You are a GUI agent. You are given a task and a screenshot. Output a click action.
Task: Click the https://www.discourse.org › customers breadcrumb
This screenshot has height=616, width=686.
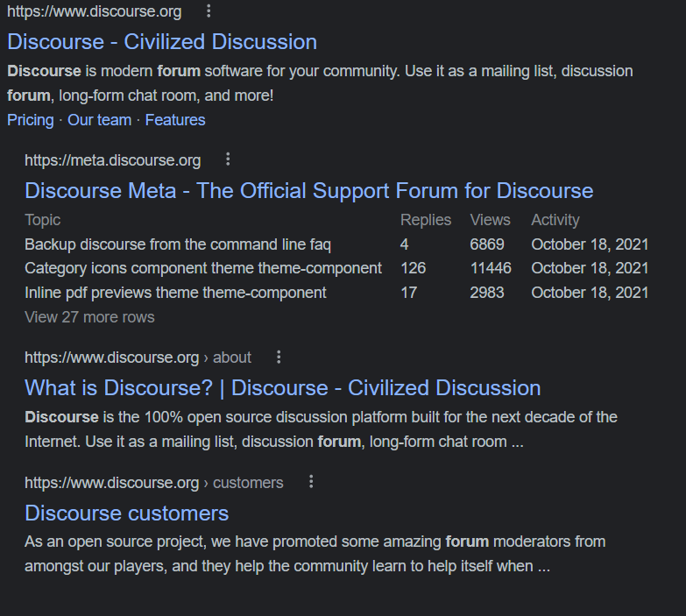coord(153,483)
